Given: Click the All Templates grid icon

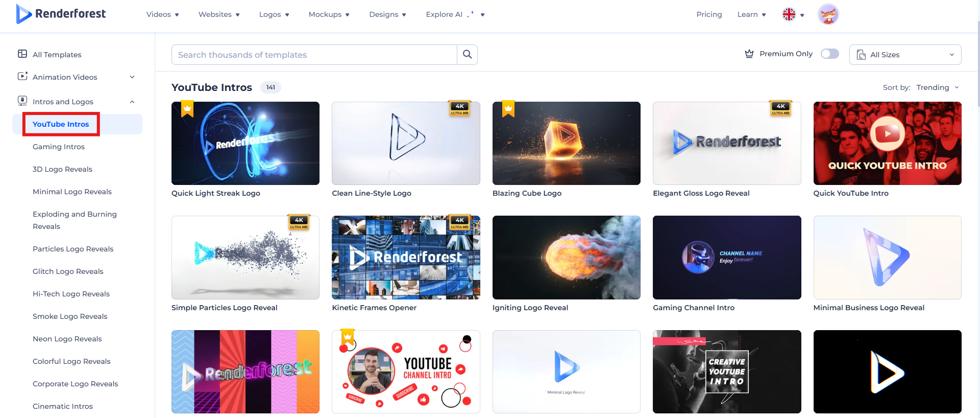Looking at the screenshot, I should coord(22,54).
